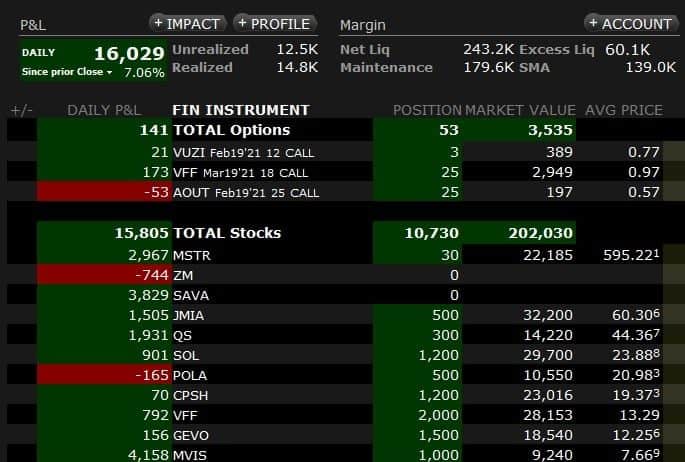Click the Maintenance 179.6K value
685x462 pixels.
(x=488, y=67)
